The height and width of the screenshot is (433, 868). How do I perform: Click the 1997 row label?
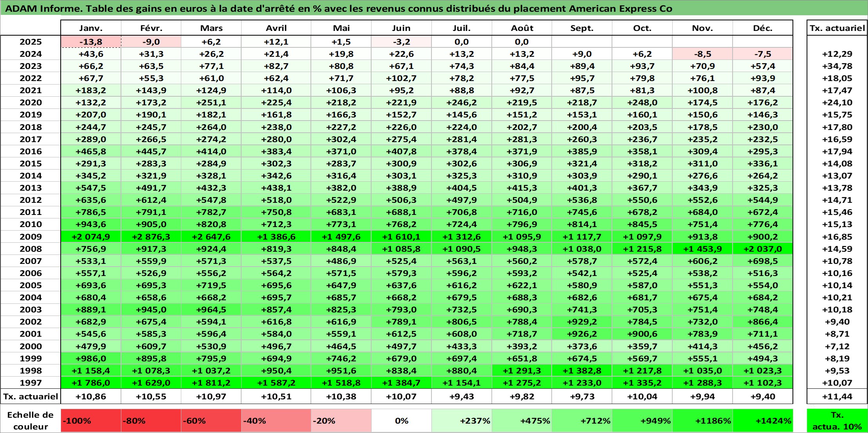(31, 382)
